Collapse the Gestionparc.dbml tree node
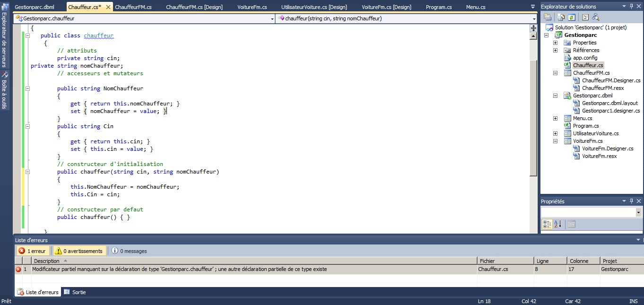The height and width of the screenshot is (305, 644). [x=555, y=96]
